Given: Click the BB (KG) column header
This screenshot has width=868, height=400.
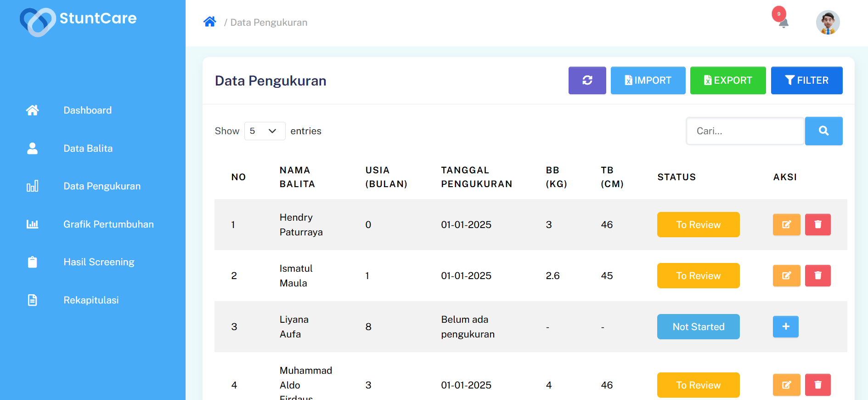Looking at the screenshot, I should coord(556,177).
